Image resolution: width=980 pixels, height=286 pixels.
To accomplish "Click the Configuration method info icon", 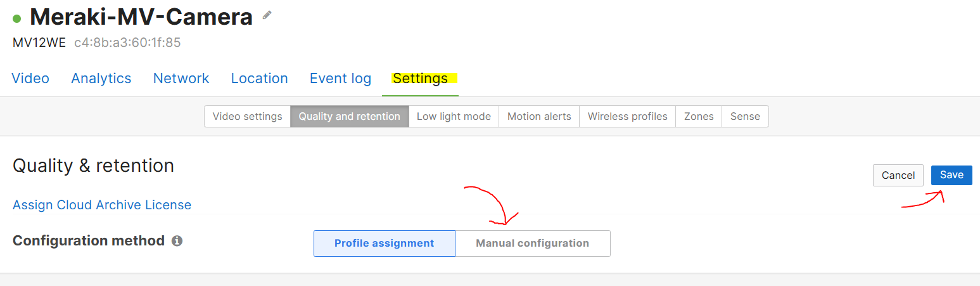I will pyautogui.click(x=177, y=241).
